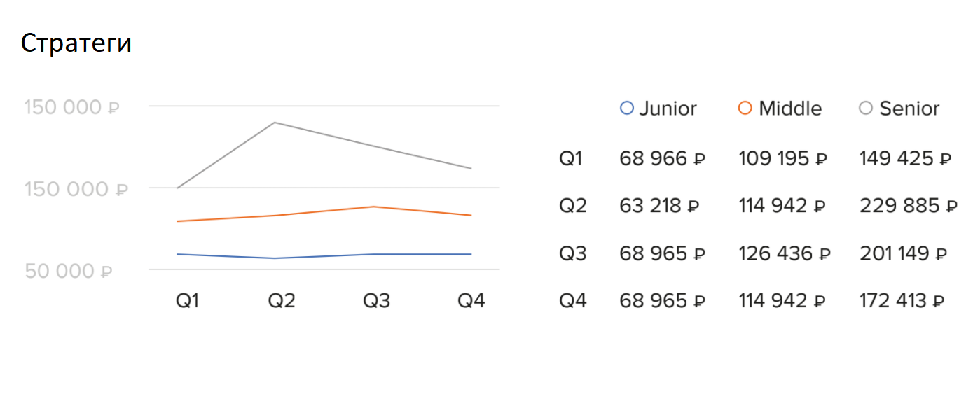Click the blue Junior legend circle
The image size is (980, 406).
tap(627, 108)
